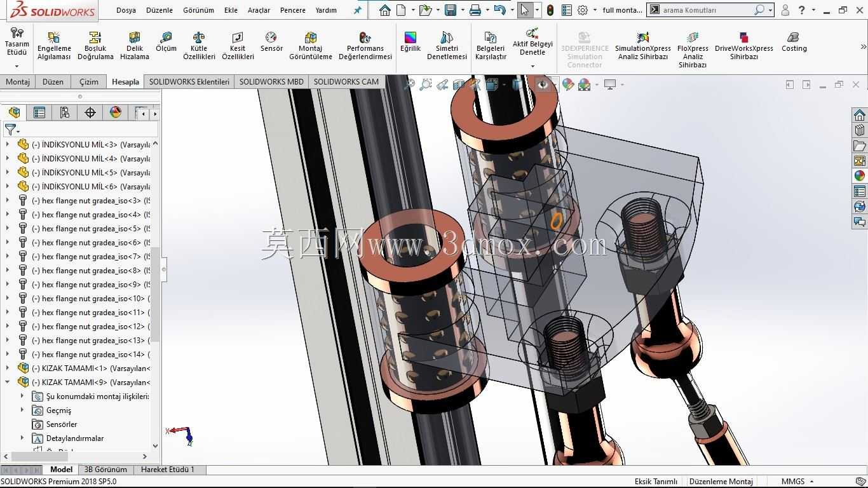Toggle hide/show items eye icon
This screenshot has width=868, height=488.
tap(542, 85)
